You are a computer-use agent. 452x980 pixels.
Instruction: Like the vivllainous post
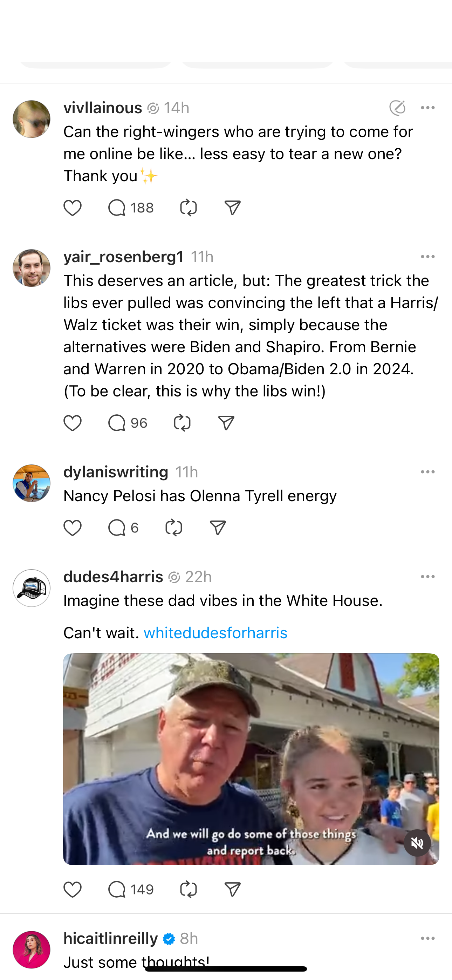[x=72, y=208]
